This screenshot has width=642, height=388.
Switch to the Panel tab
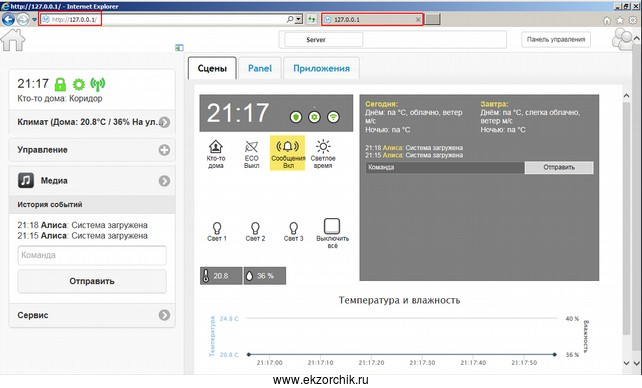[x=260, y=68]
